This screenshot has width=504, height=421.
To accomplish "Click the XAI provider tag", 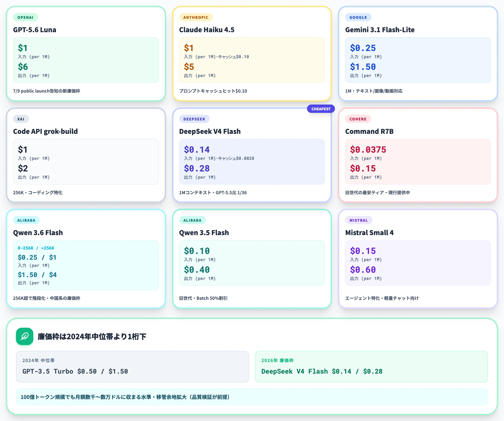I will point(21,119).
